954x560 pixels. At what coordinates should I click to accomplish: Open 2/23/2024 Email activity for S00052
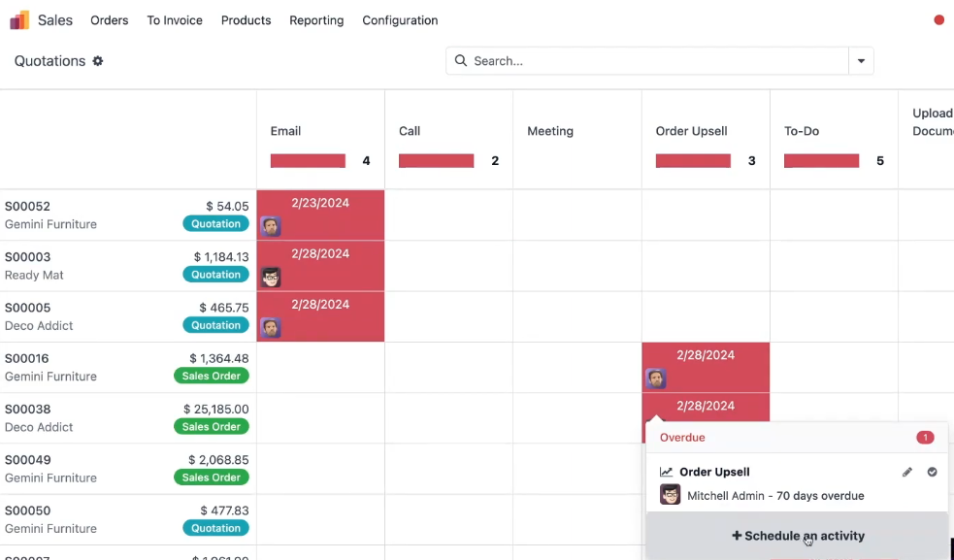tap(320, 214)
